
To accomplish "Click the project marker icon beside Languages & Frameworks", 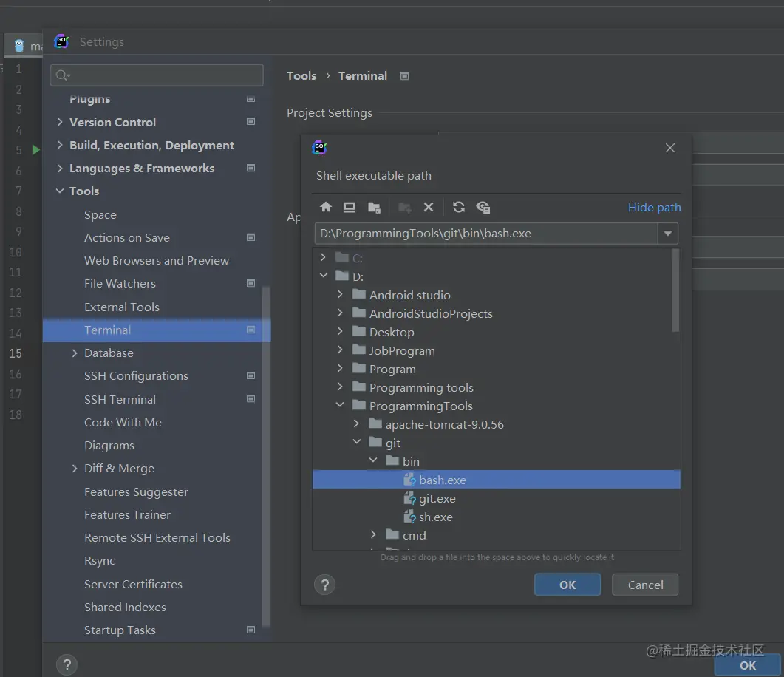I will [x=251, y=168].
